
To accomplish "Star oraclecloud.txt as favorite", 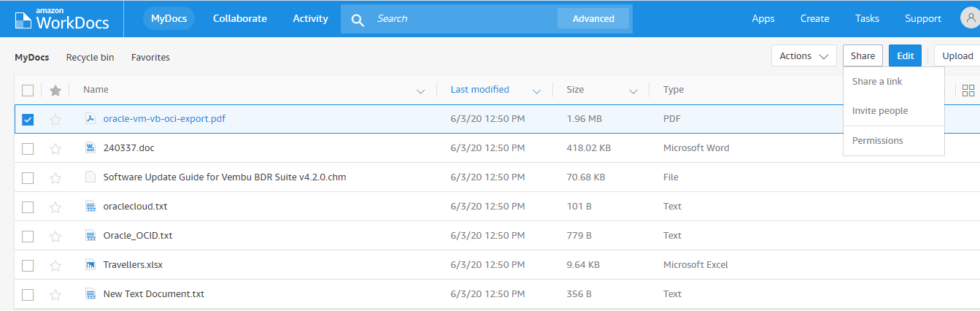I will click(x=55, y=207).
